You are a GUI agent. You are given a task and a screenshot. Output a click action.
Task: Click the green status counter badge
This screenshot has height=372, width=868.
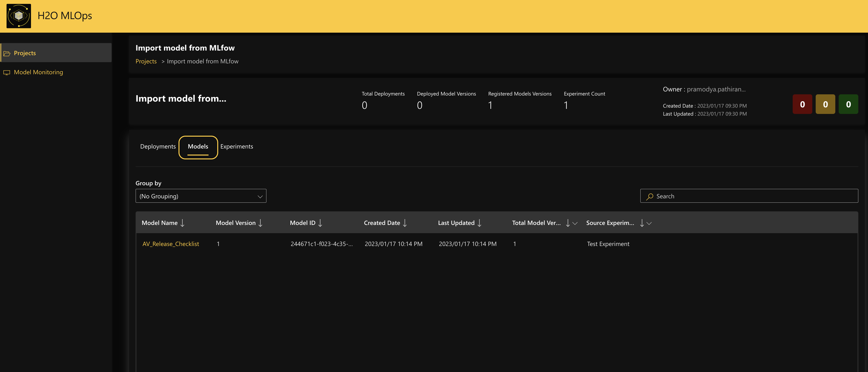click(x=848, y=104)
